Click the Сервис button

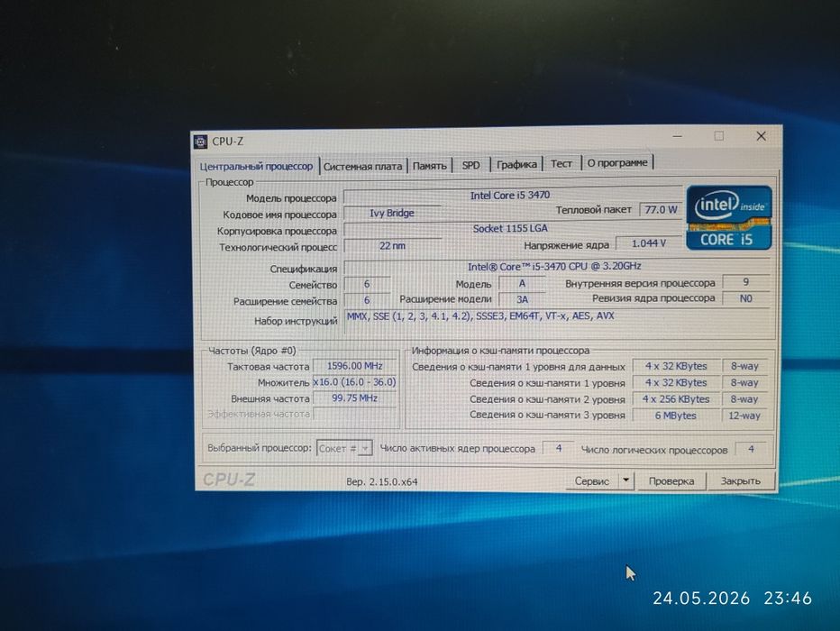[592, 481]
